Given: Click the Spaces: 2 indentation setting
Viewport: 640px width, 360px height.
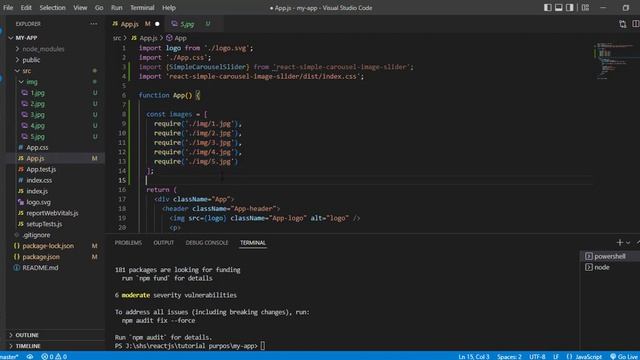Looking at the screenshot, I should point(509,356).
